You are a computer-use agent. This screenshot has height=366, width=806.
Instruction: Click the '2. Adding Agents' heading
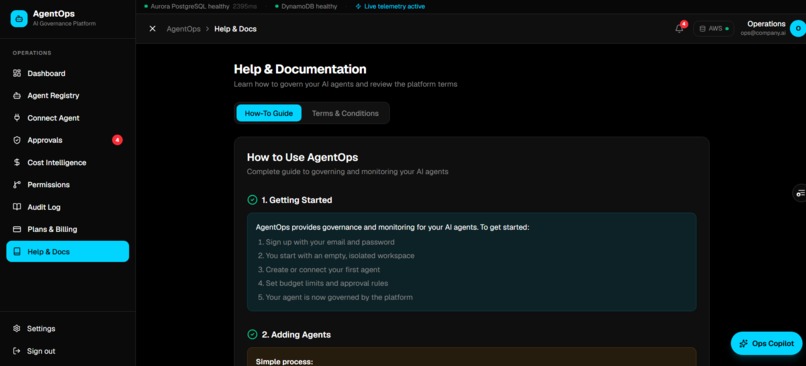point(296,335)
